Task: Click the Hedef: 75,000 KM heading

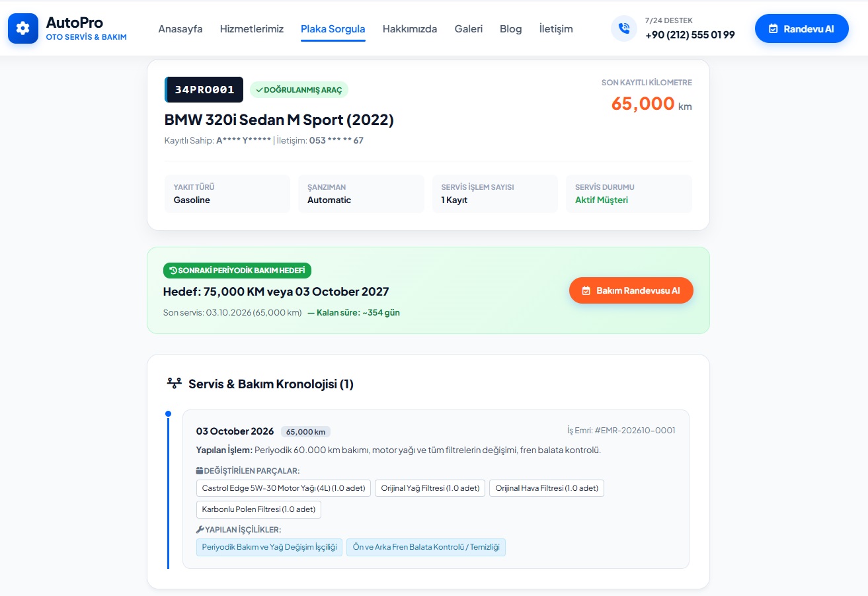Action: pos(276,292)
